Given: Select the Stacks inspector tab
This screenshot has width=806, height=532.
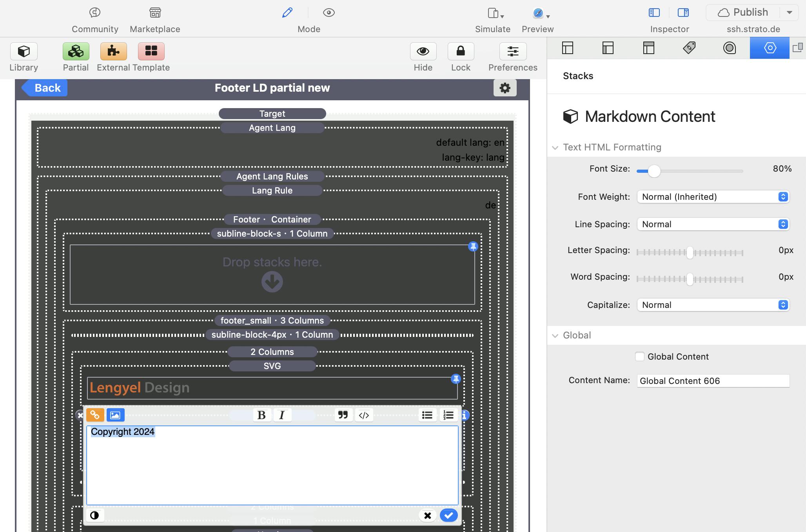Looking at the screenshot, I should (770, 48).
